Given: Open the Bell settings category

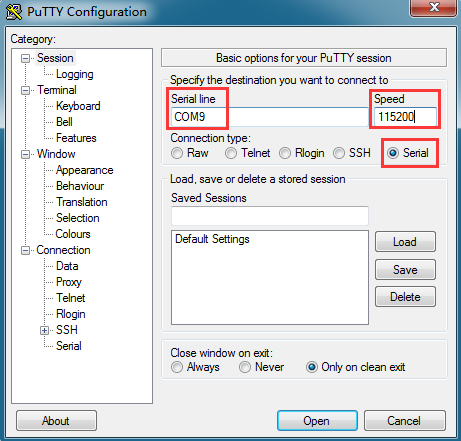Looking at the screenshot, I should pyautogui.click(x=64, y=122).
